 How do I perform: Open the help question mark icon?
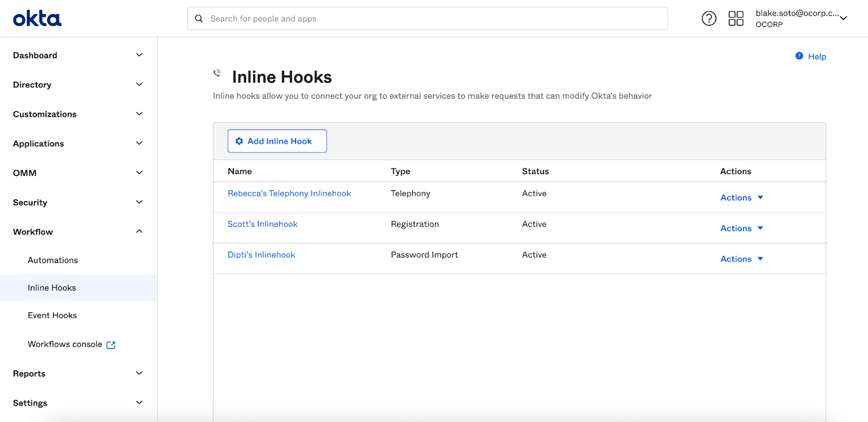click(x=709, y=18)
